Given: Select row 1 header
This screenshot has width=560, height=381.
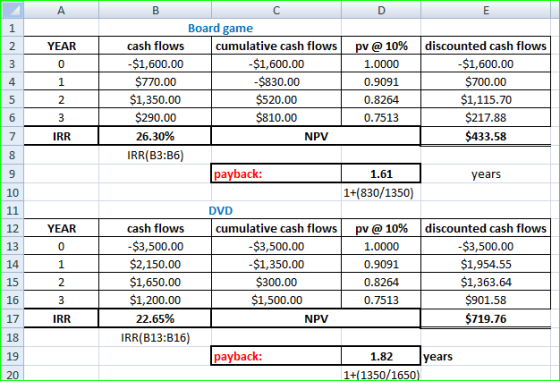Looking at the screenshot, I should (x=12, y=27).
